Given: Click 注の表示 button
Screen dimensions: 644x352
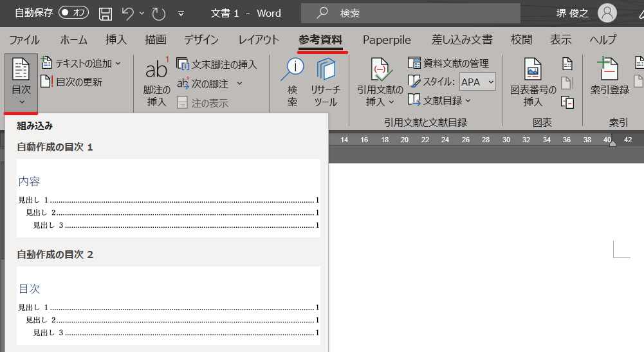Looking at the screenshot, I should coord(203,103).
